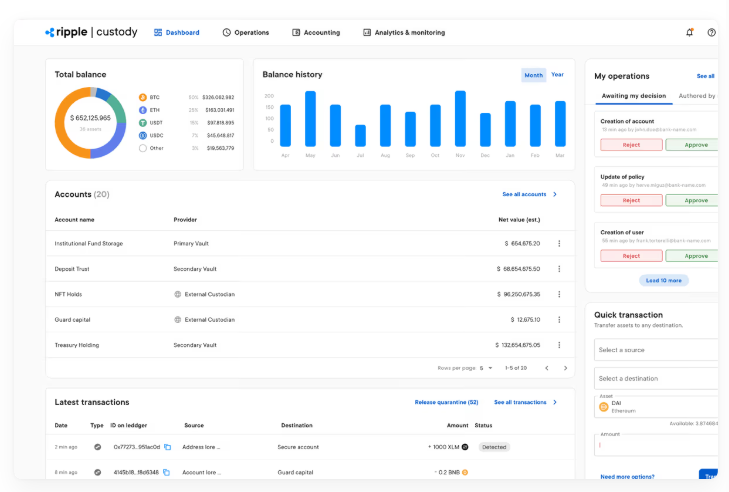Open Analytics & monitoring
The height and width of the screenshot is (492, 729).
click(404, 33)
